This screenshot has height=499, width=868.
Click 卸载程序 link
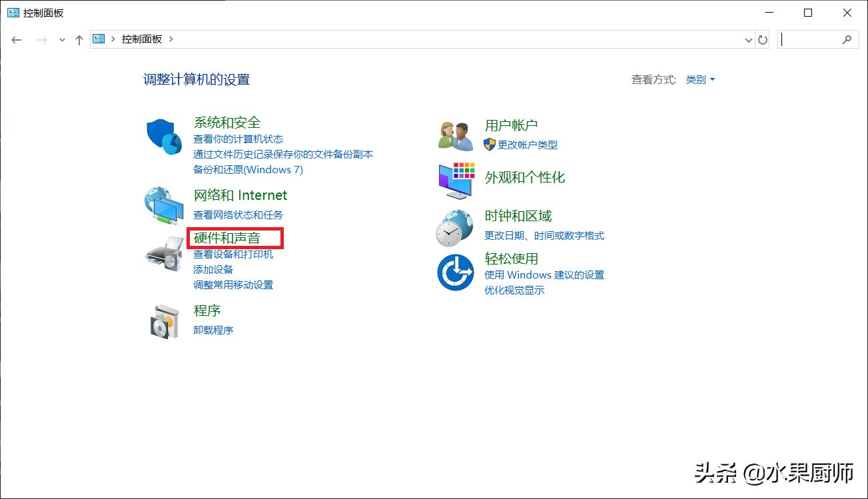click(x=213, y=330)
